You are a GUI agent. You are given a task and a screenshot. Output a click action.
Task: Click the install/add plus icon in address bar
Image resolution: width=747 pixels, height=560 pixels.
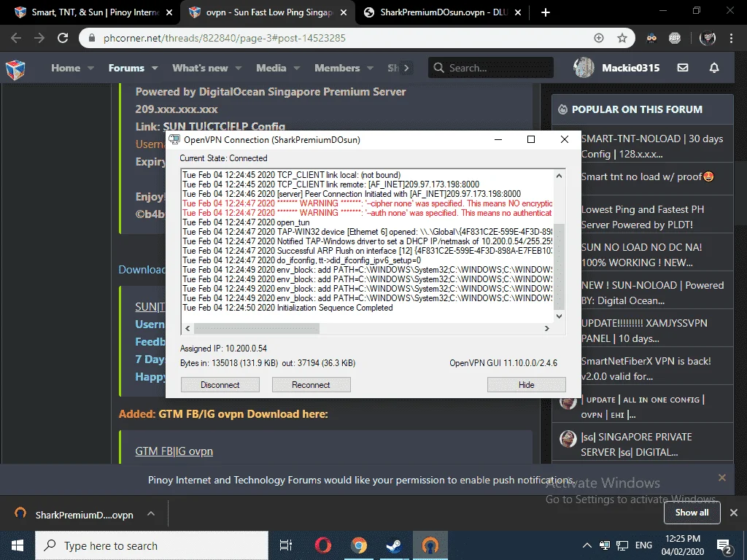(599, 38)
